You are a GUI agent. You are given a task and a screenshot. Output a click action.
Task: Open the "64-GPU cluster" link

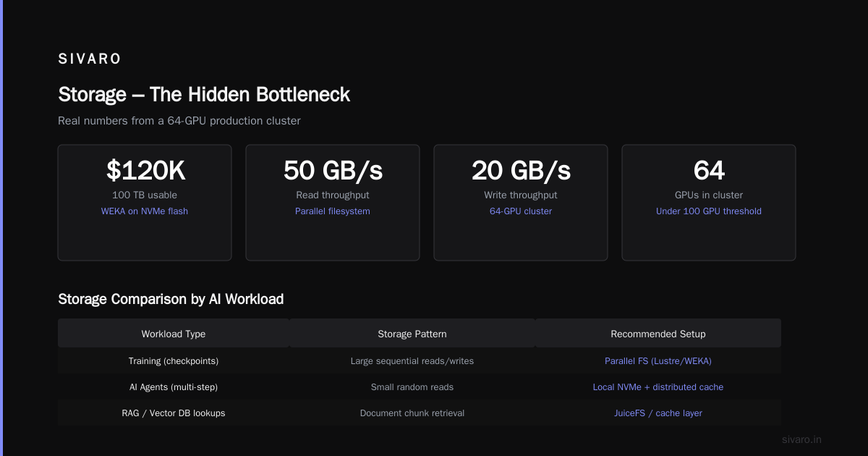(521, 211)
